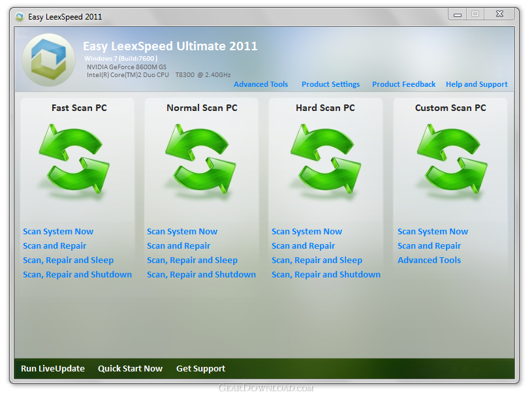
Task: Close the Easy LeexSpeed 2011 window
Action: 499,14
